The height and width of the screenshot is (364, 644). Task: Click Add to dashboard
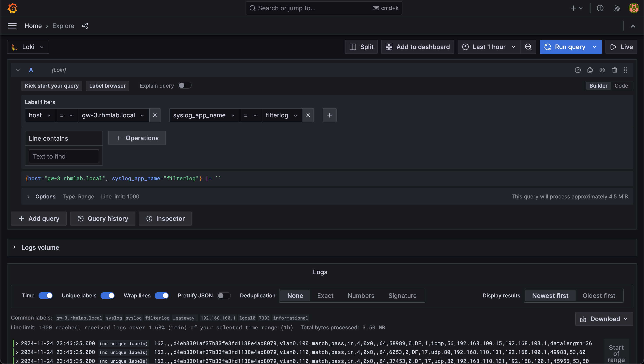pos(417,47)
